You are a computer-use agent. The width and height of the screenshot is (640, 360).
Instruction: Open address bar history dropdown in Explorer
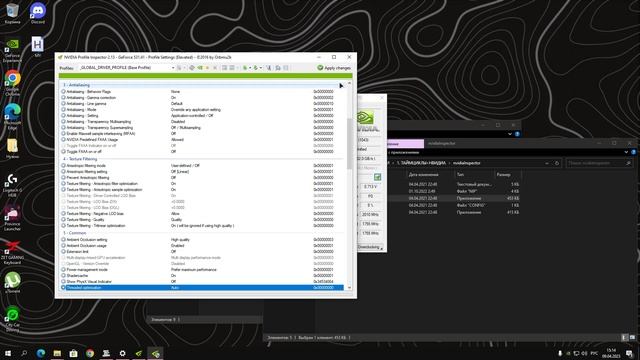tap(547, 163)
